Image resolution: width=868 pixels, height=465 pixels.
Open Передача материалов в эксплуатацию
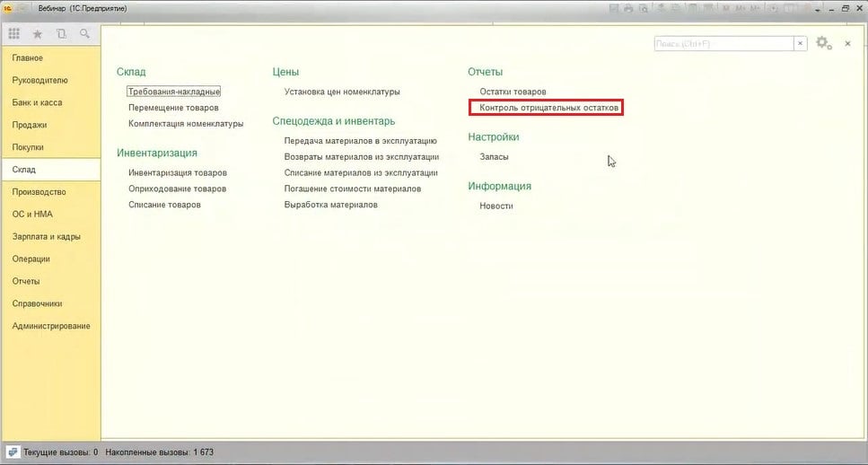(x=360, y=141)
